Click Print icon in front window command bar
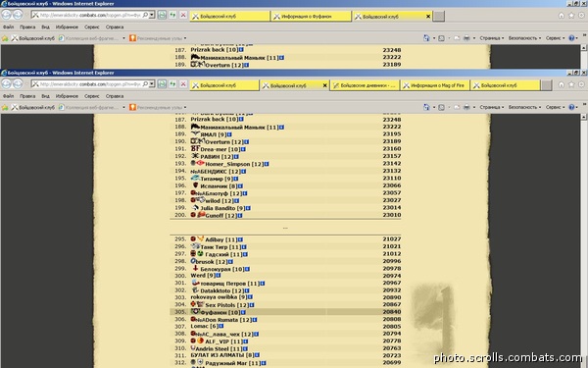Viewport: 588px width, 368px height. (466, 107)
